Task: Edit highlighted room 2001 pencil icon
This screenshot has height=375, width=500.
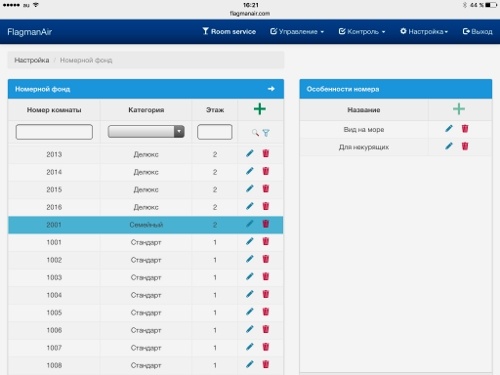Action: [250, 224]
